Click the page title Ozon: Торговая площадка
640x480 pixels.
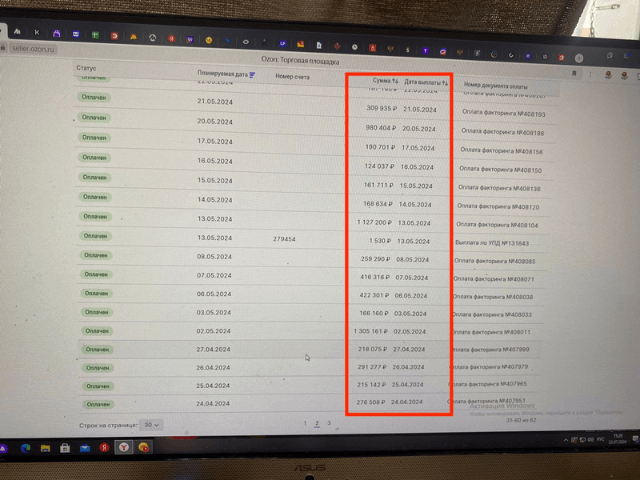pyautogui.click(x=300, y=61)
